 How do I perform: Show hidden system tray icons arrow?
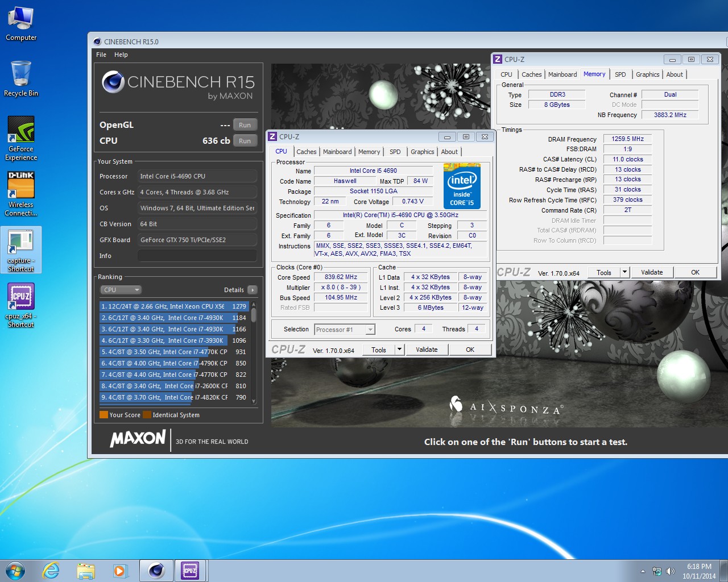click(643, 571)
